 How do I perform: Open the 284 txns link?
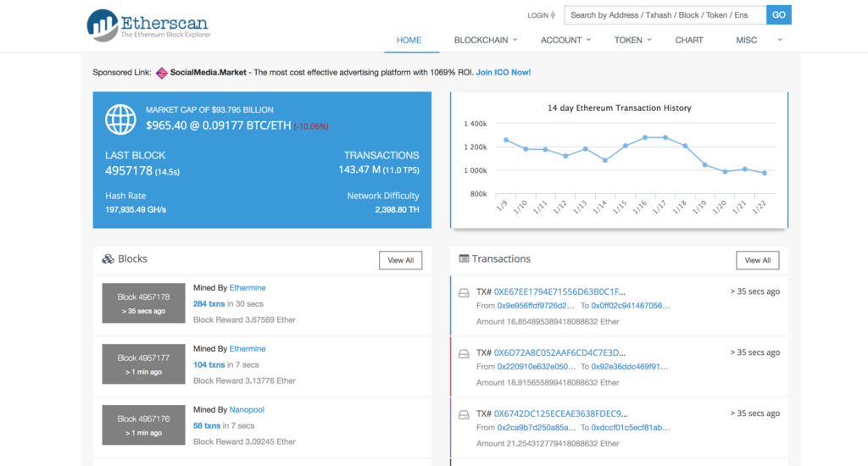(x=209, y=304)
